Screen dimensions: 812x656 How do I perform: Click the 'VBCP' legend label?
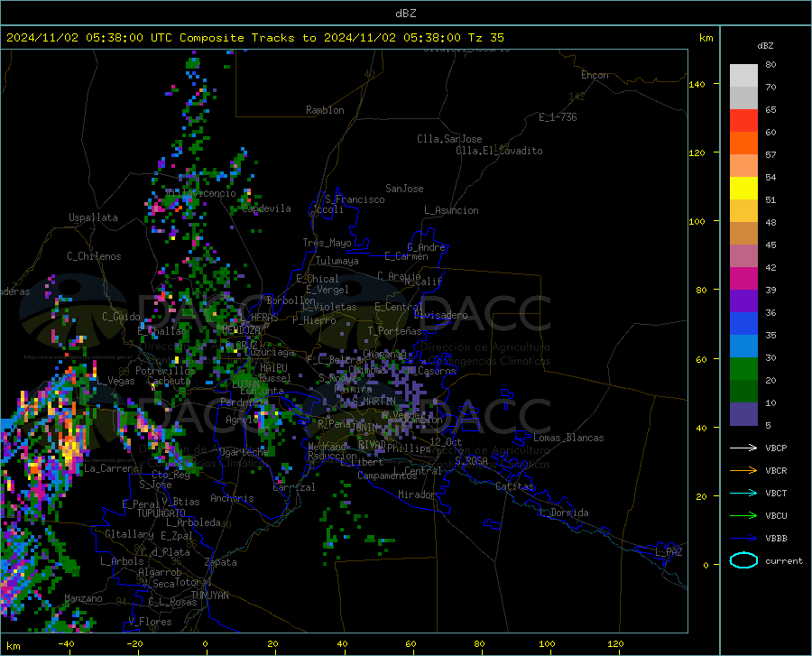(x=776, y=448)
